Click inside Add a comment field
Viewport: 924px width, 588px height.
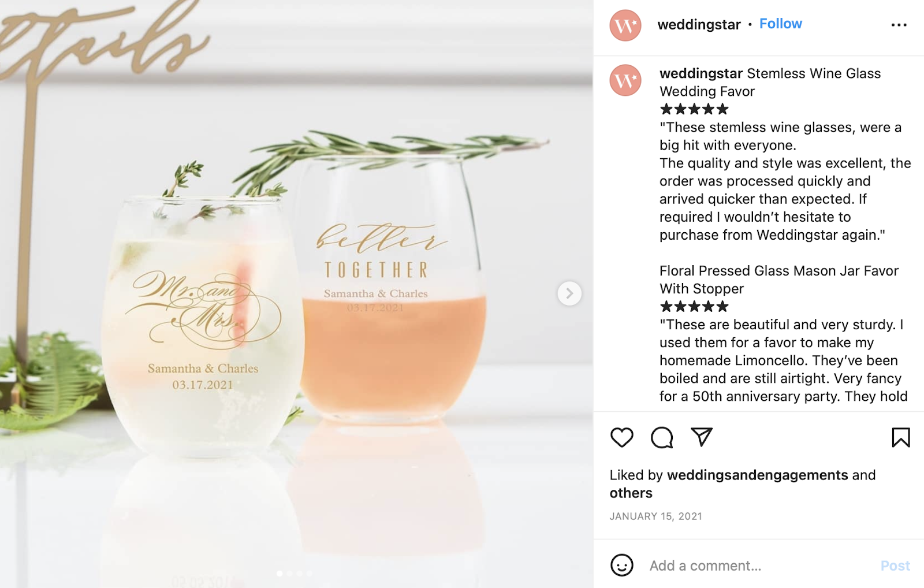click(757, 565)
